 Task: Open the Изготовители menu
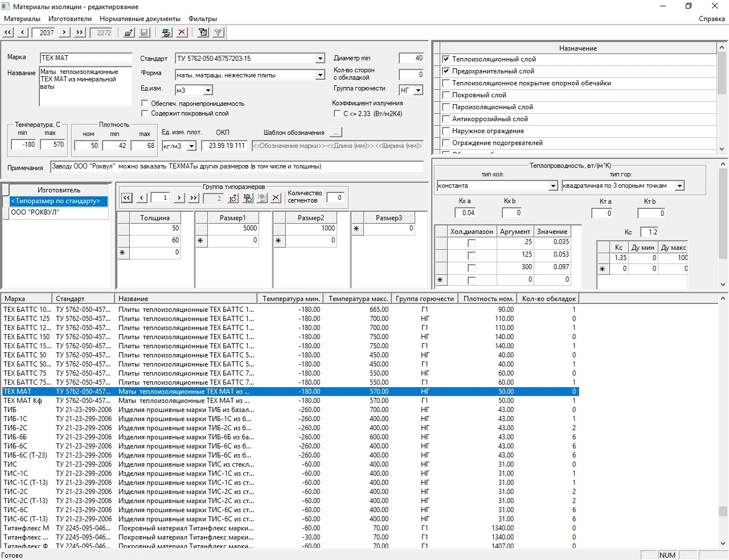tap(69, 19)
